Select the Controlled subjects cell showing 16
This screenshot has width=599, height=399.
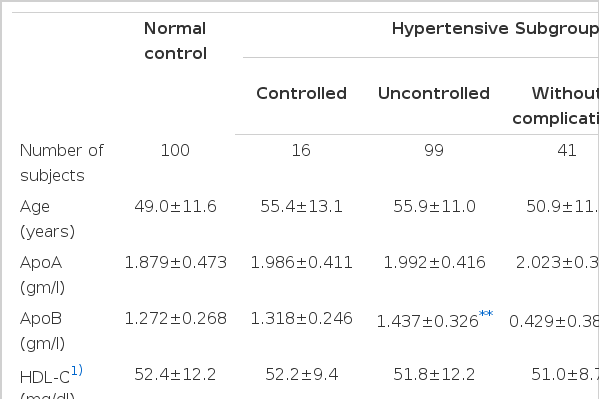[301, 150]
